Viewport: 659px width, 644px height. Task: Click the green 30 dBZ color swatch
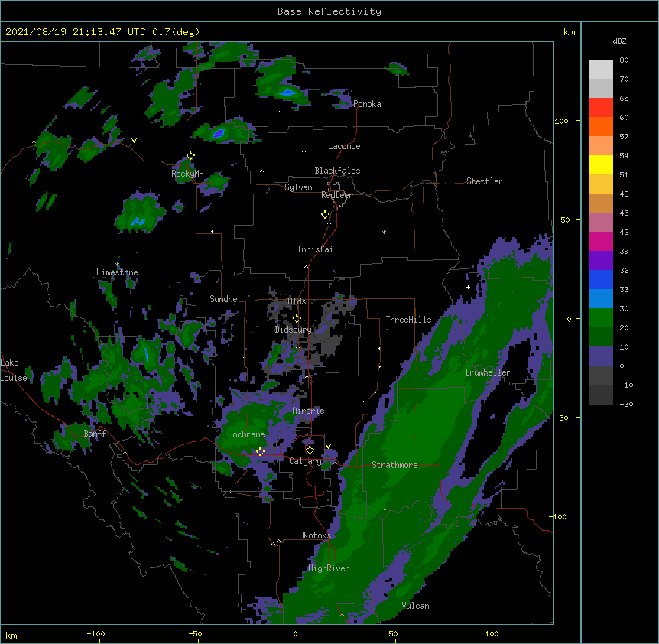coord(601,318)
